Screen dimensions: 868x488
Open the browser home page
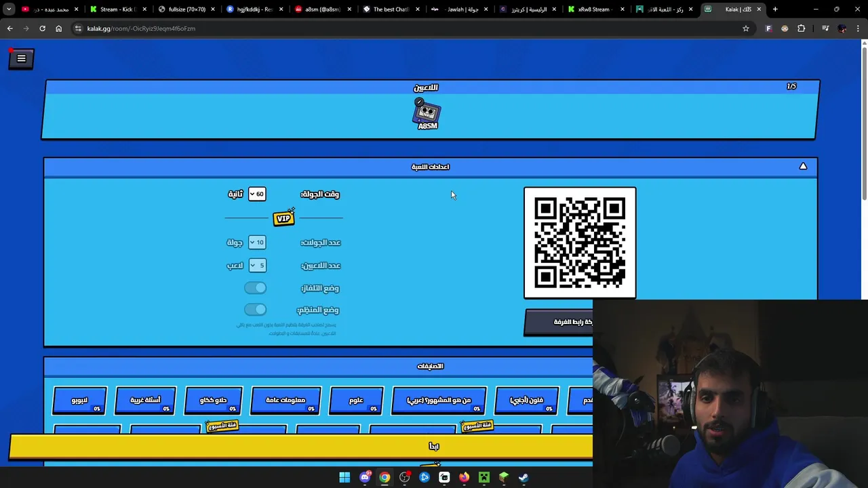coord(58,28)
